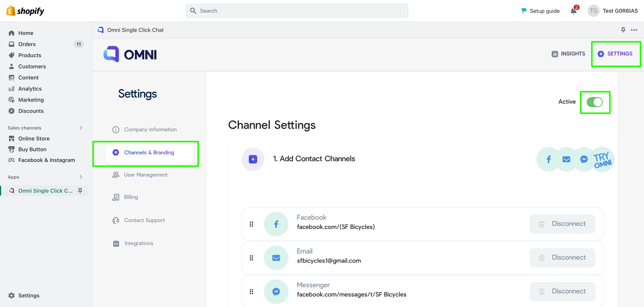Focus the Search box
The width and height of the screenshot is (644, 307).
click(297, 11)
